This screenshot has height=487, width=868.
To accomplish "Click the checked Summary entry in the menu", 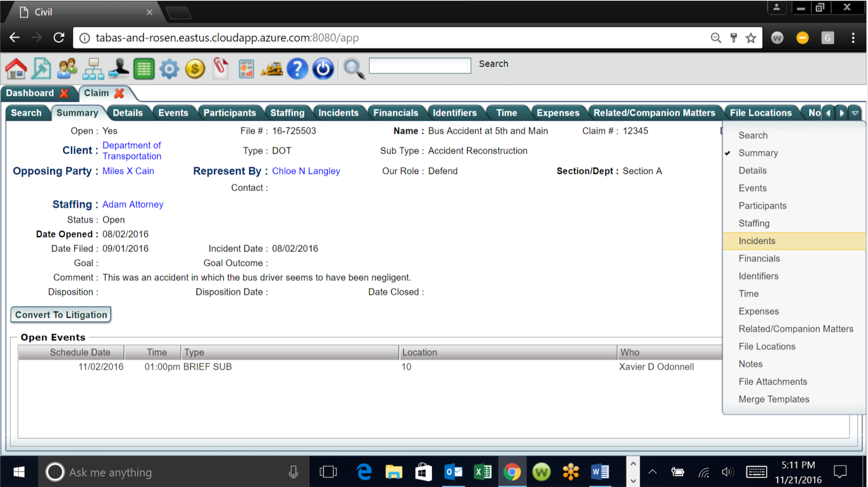I will click(758, 153).
